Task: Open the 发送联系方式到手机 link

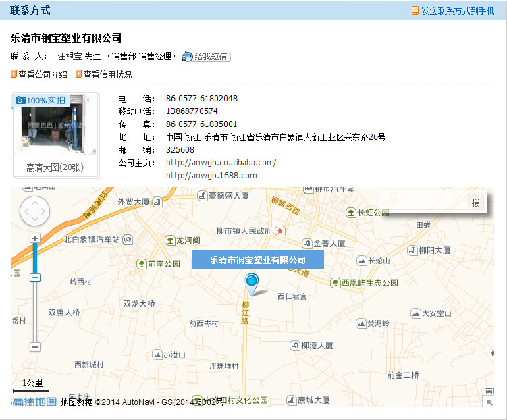Action: (x=458, y=11)
